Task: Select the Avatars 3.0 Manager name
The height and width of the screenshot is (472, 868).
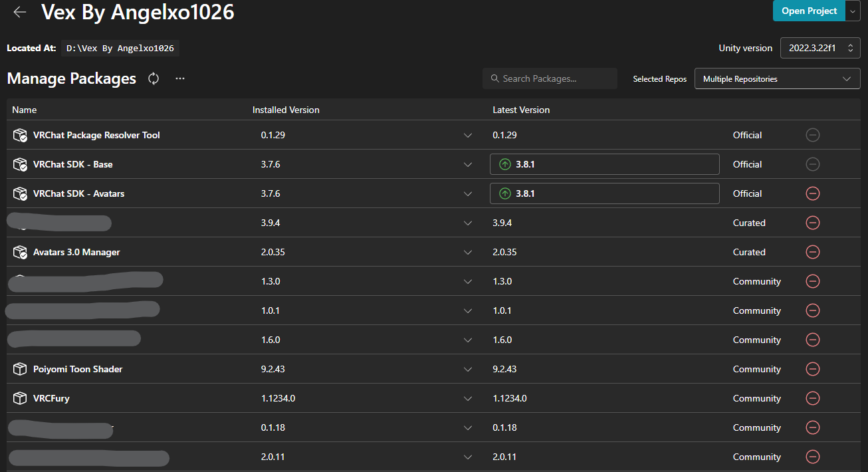Action: tap(76, 252)
